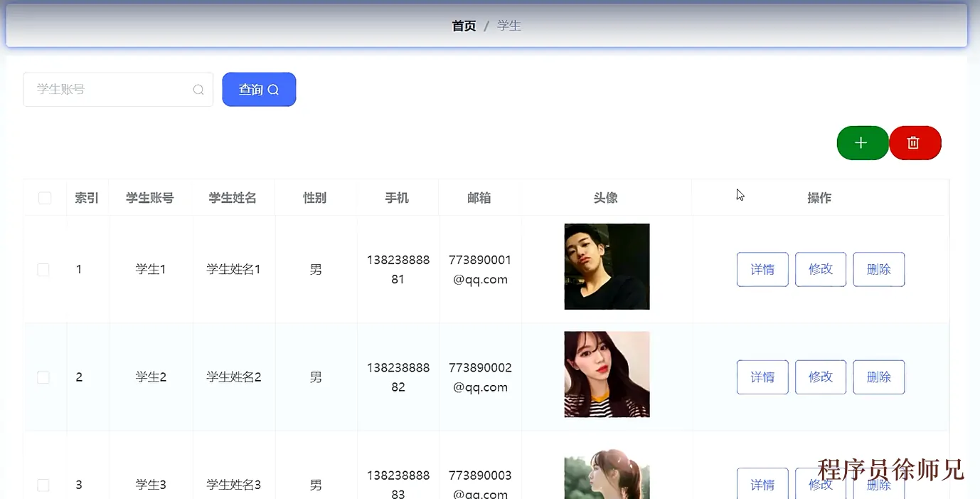Click email 773890002@qq.com

480,377
